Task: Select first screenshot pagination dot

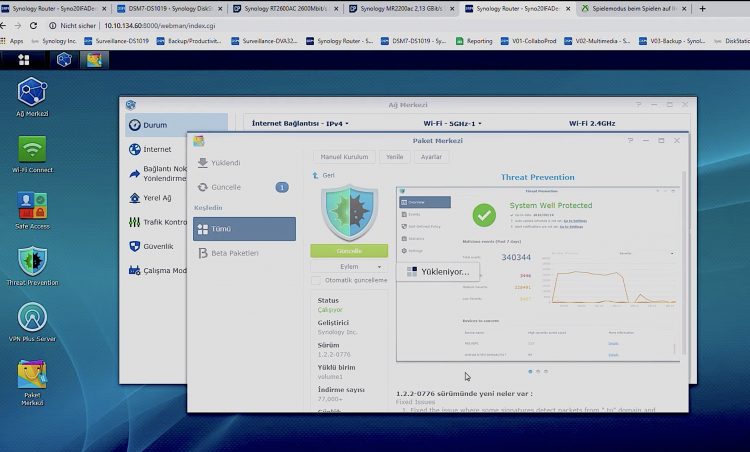Action: [530, 372]
